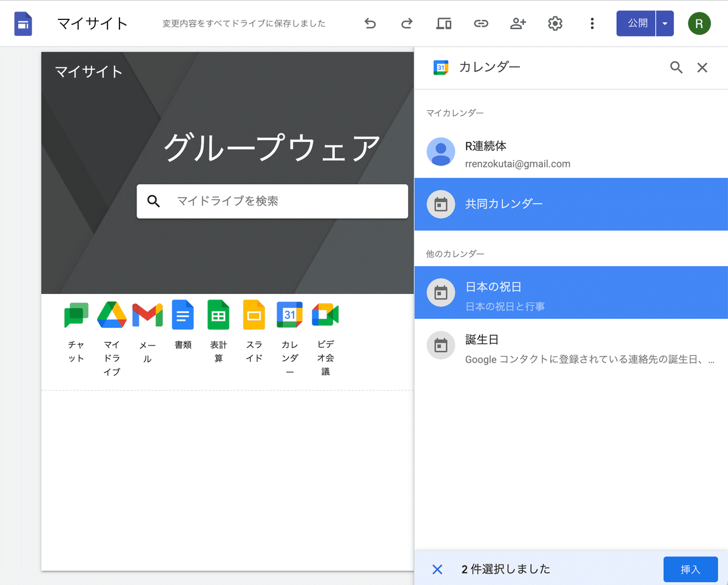Screen dimensions: 728x585
Task: Expand the publish dropdown arrow
Action: (665, 24)
